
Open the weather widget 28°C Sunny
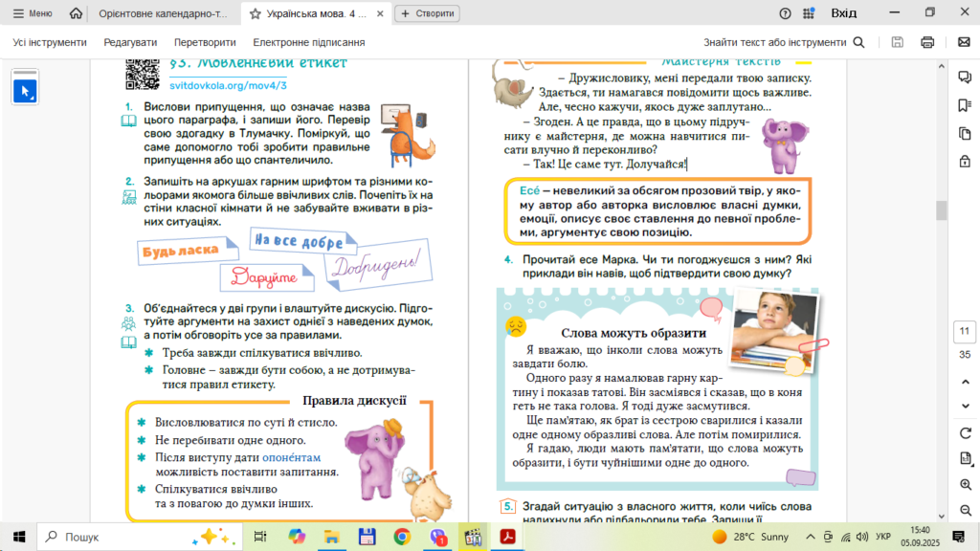coord(750,537)
